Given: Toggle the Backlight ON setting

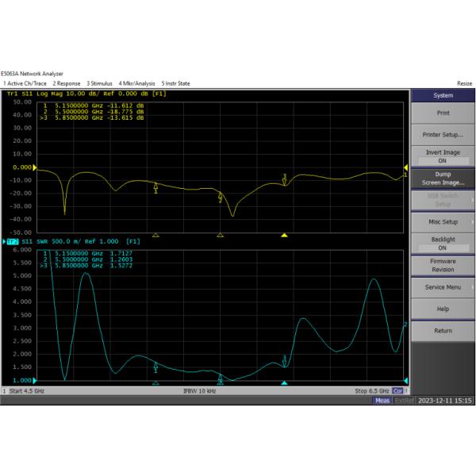Looking at the screenshot, I should click(442, 244).
